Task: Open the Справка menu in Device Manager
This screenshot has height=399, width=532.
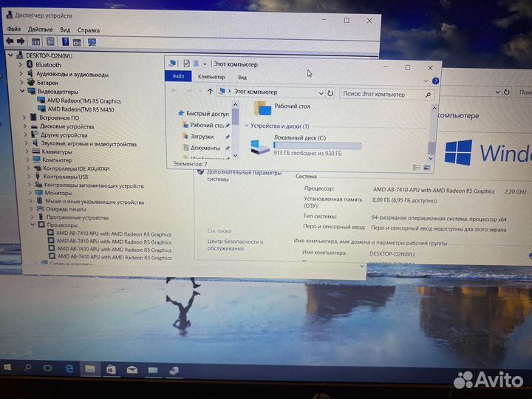Action: pos(88,30)
